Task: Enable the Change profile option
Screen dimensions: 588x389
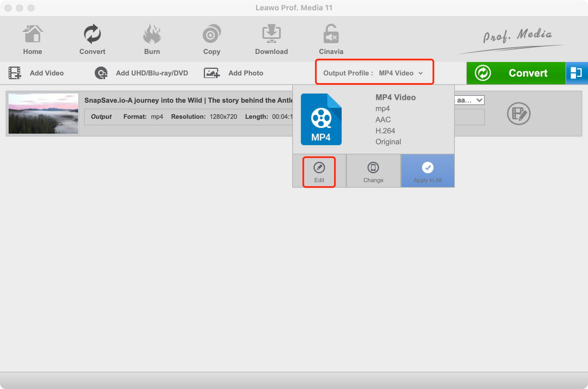Action: pyautogui.click(x=373, y=171)
